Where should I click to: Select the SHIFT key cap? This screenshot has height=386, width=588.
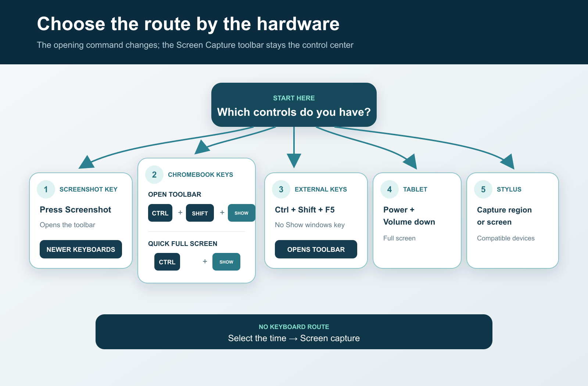(200, 213)
